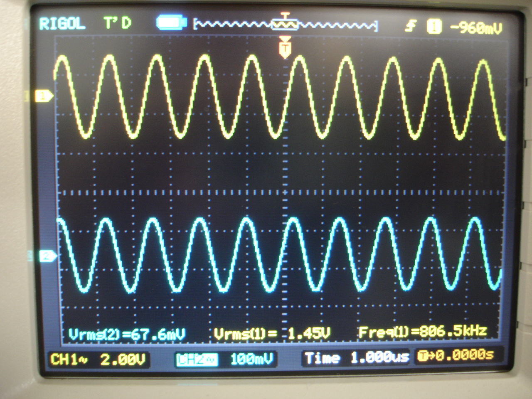
Task: Click the CH2 100mV scale value
Action: coord(252,359)
